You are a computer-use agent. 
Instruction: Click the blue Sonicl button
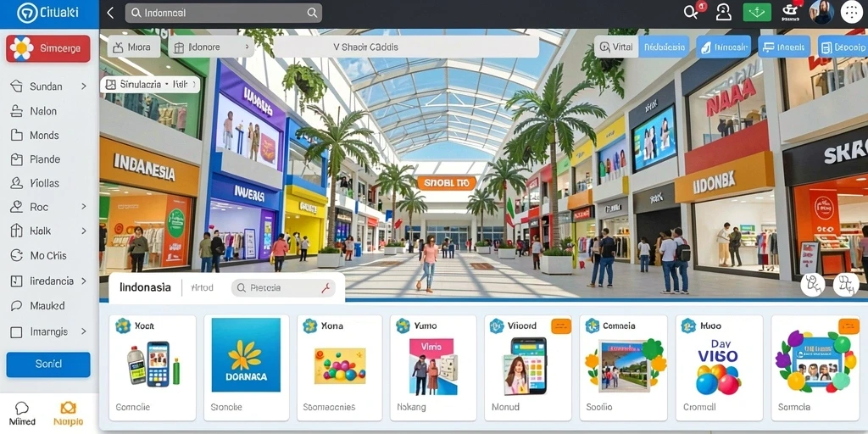48,364
